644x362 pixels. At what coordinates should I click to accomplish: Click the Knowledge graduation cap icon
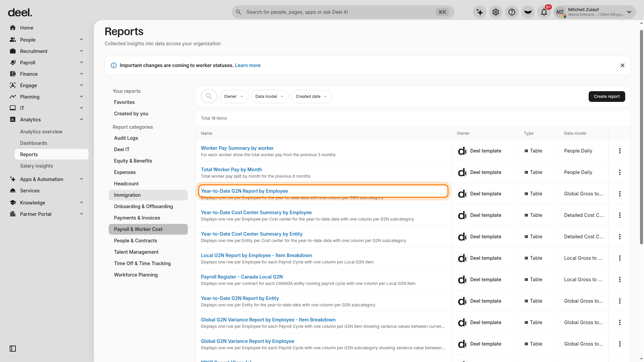(13, 203)
